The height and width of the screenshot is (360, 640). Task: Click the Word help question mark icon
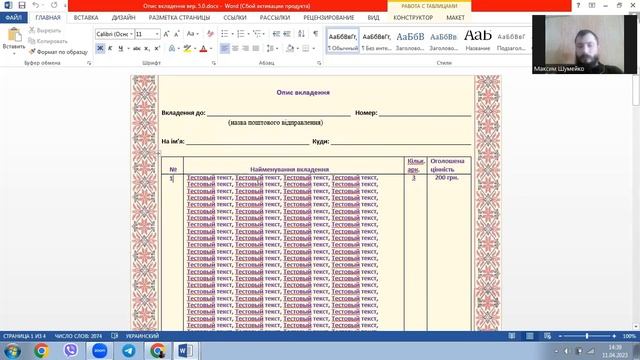pyautogui.click(x=578, y=5)
